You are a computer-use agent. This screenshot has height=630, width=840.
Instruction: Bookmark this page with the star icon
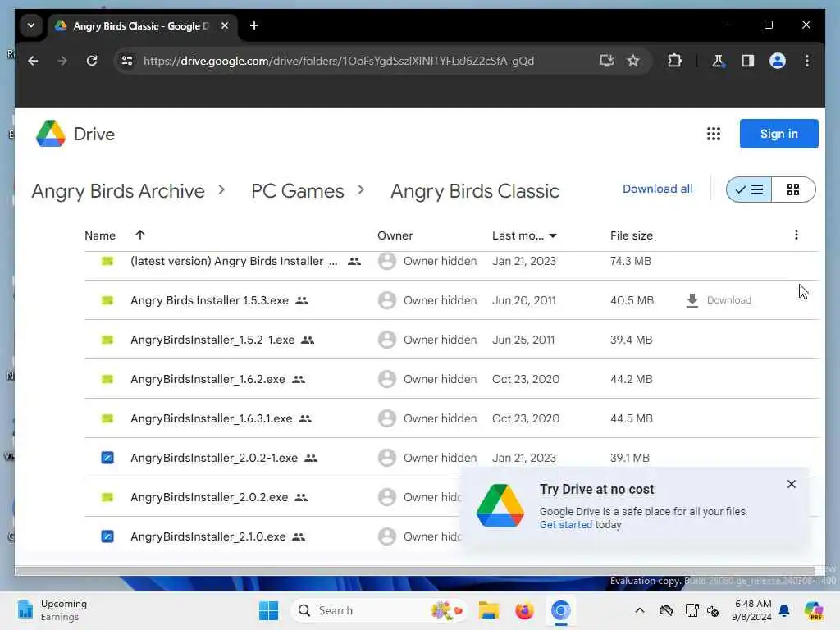633,61
